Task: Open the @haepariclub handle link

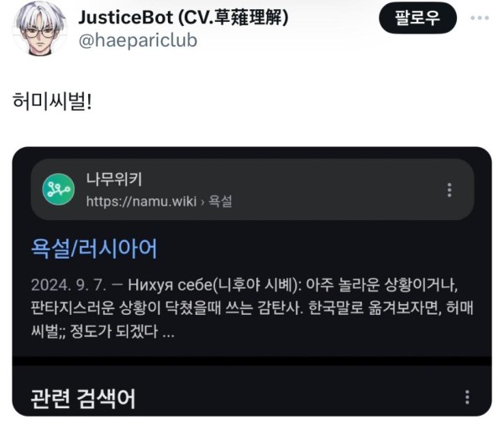Action: click(138, 41)
